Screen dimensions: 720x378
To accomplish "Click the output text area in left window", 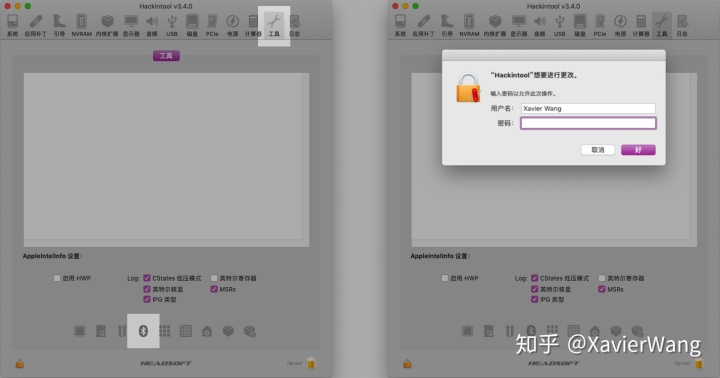I will [x=166, y=159].
